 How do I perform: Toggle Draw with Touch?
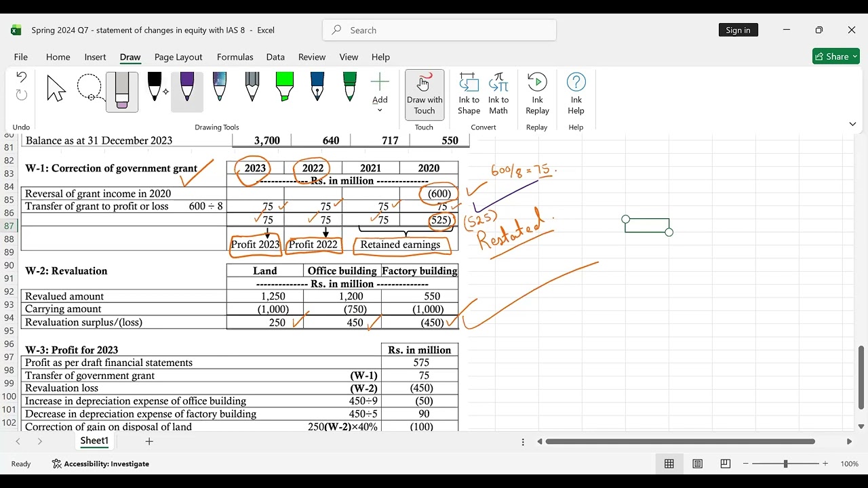[x=425, y=94]
